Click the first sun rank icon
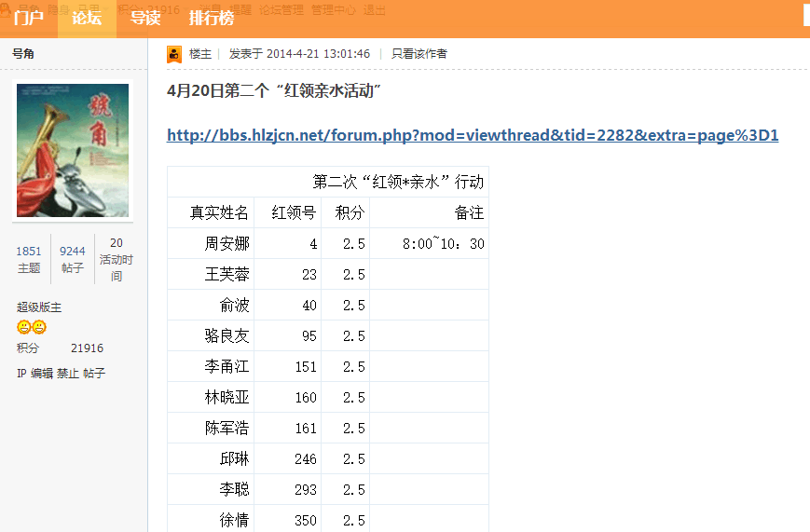This screenshot has height=532, width=810. tap(24, 328)
